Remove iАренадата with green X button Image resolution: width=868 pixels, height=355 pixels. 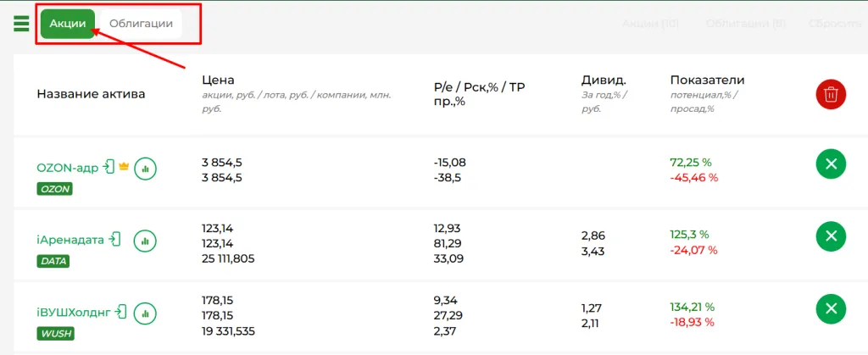tap(831, 236)
